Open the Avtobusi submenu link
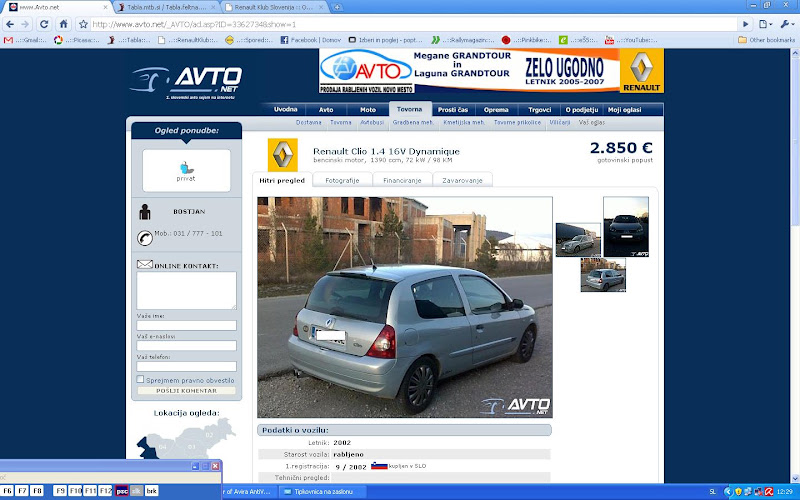The width and height of the screenshot is (800, 500). tap(372, 122)
